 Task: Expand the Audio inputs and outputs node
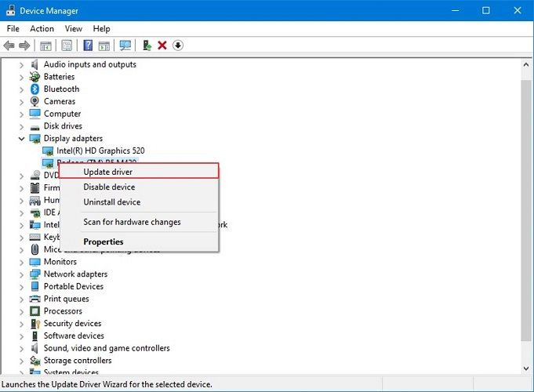click(21, 65)
